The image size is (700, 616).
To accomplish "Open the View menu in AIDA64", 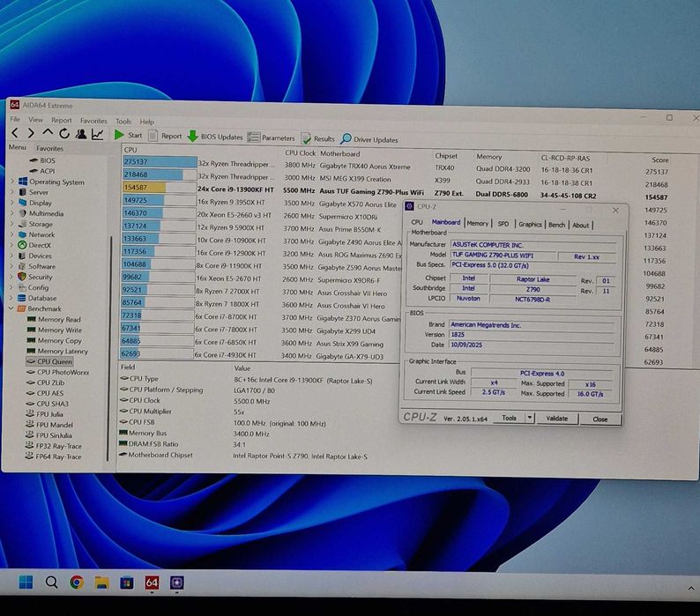I will tap(36, 120).
